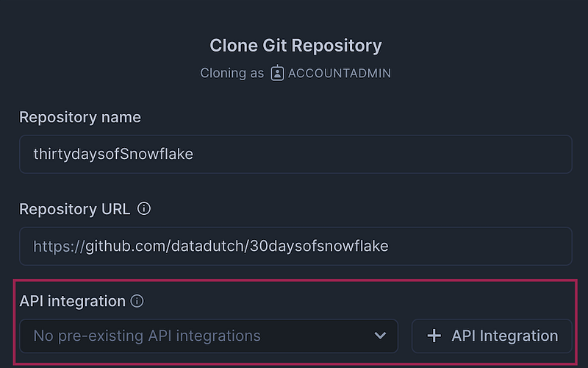Viewport: 588px width, 368px height.
Task: Click the 'Clone Git Repository' heading
Action: coord(295,46)
